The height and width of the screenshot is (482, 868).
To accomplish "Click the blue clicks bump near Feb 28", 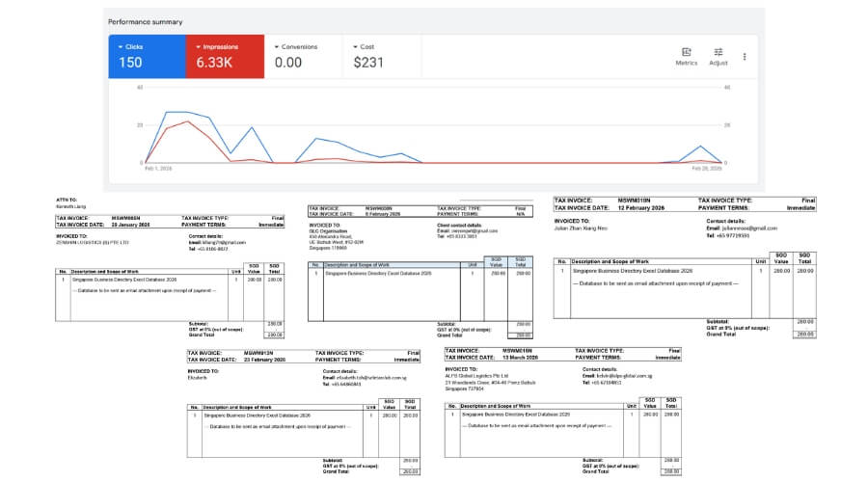I will [700, 147].
